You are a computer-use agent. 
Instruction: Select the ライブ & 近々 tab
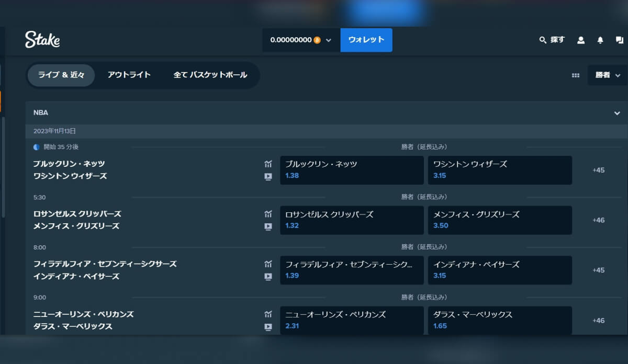(x=61, y=75)
